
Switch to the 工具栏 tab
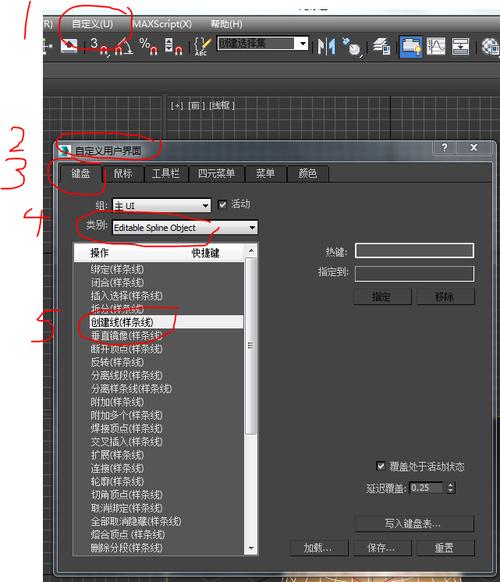(166, 173)
